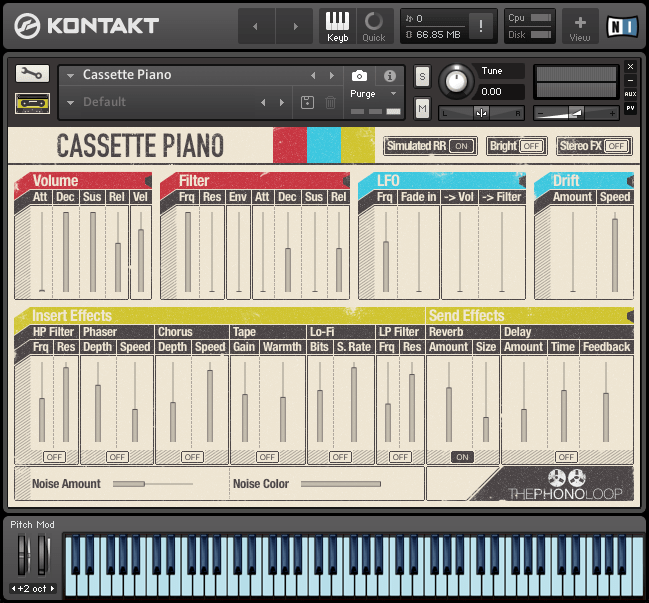The height and width of the screenshot is (603, 649).
Task: Open the Default snapshot dropdown
Action: (70, 103)
